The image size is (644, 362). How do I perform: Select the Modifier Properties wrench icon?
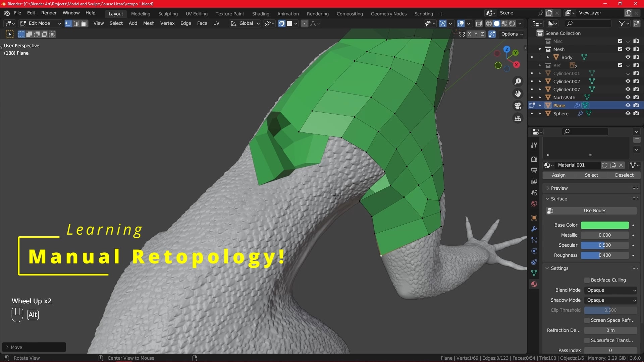[x=534, y=229]
